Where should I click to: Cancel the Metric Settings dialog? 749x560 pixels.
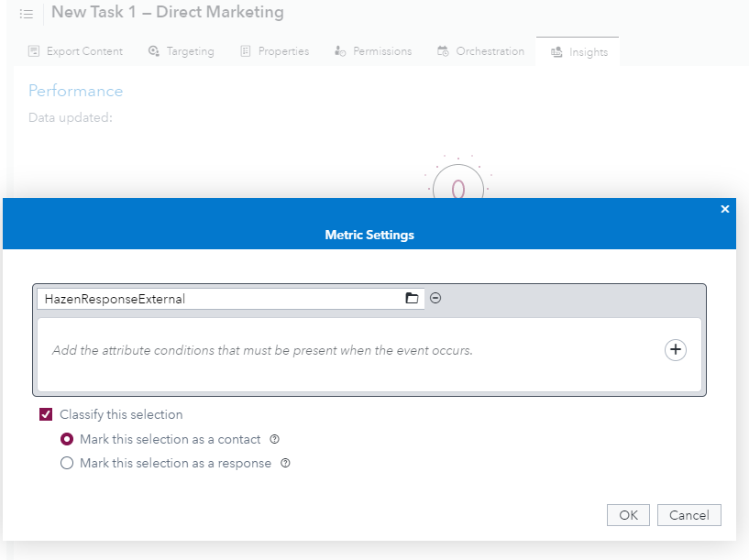click(688, 514)
